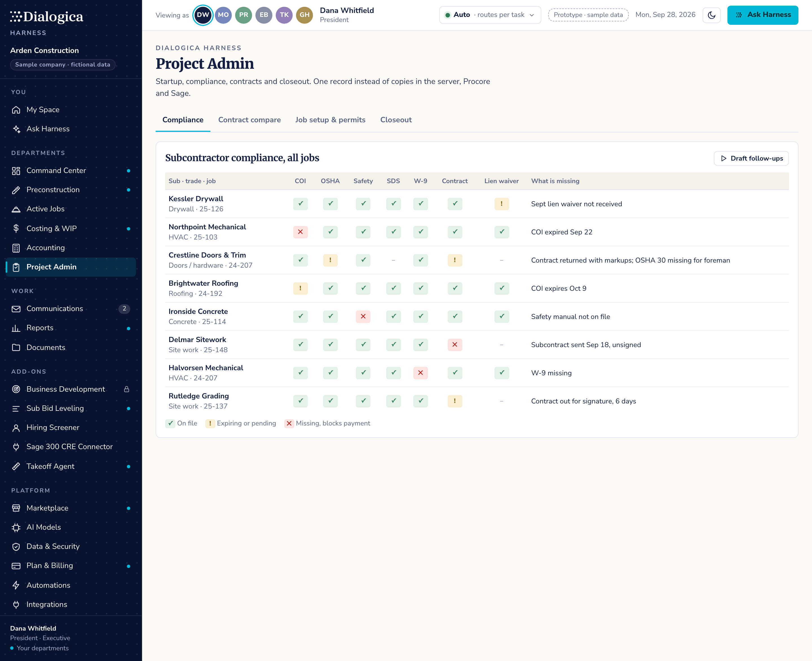
Task: Click Crestline Doors & Trim Contract warning badge
Action: [454, 260]
